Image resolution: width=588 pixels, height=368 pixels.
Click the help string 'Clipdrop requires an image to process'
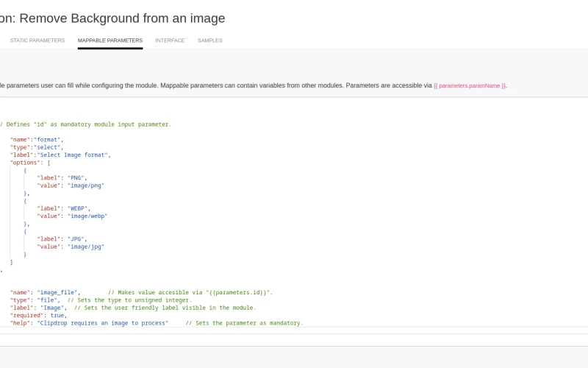coord(102,323)
